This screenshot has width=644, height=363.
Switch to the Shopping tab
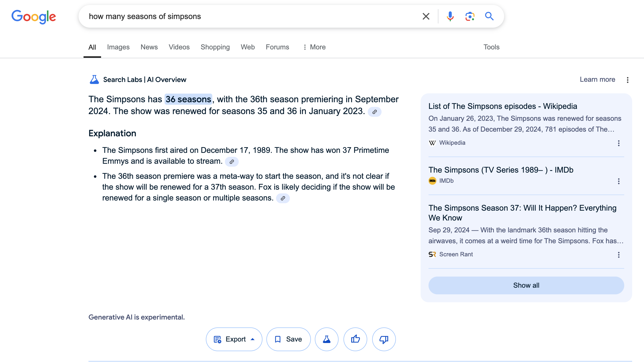coord(215,47)
